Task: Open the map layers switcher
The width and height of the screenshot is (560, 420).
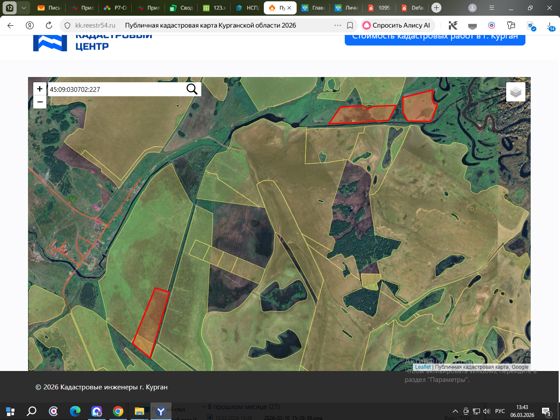Action: click(x=515, y=92)
